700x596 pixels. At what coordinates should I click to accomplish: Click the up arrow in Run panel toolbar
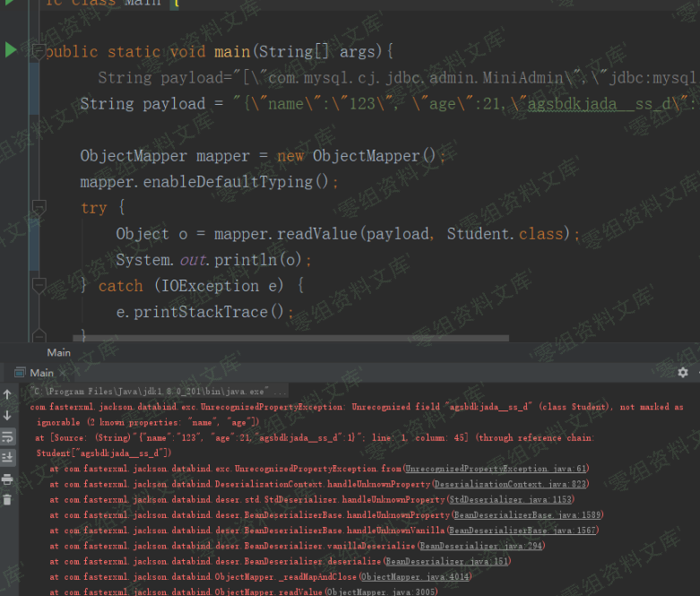click(8, 394)
